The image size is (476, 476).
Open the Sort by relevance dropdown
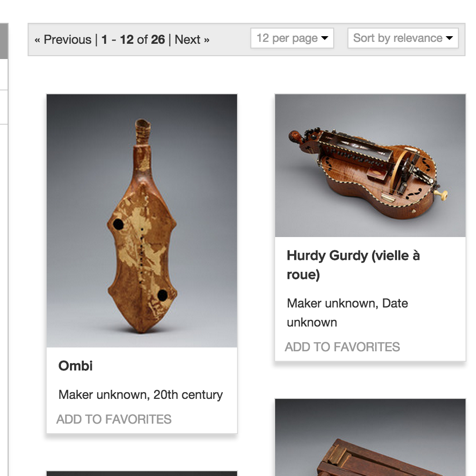pos(403,38)
